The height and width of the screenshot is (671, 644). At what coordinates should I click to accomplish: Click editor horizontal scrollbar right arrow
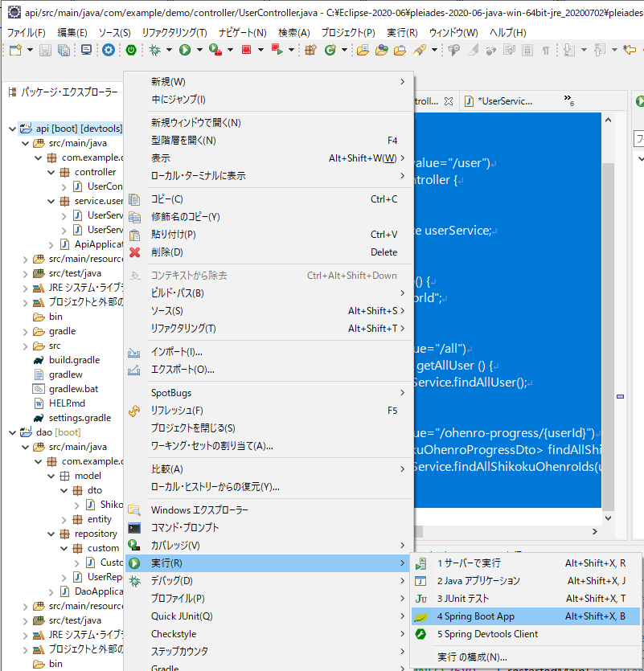pyautogui.click(x=594, y=531)
